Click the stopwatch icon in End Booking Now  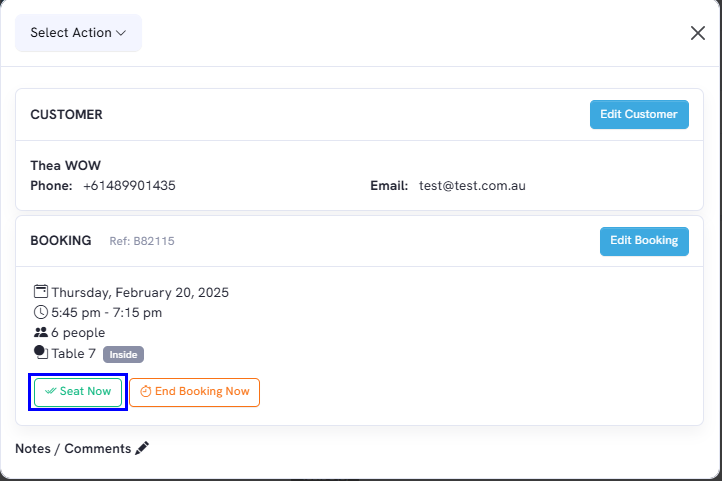145,392
